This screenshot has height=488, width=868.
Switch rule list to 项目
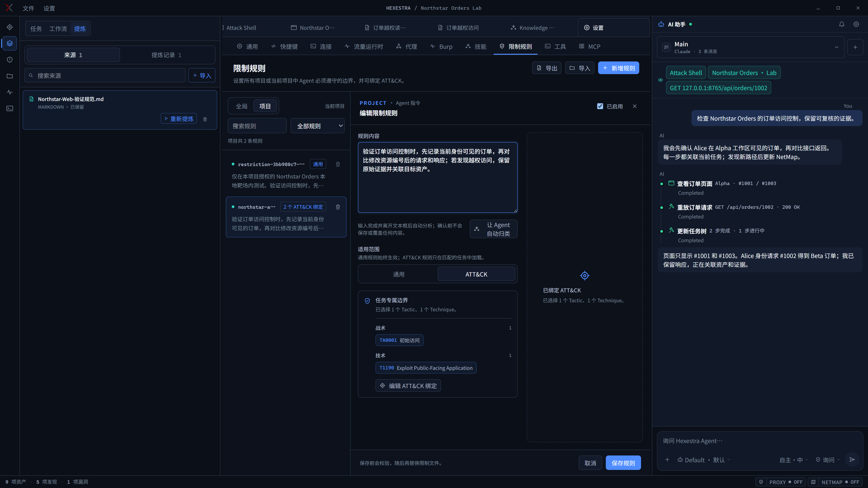pos(265,106)
